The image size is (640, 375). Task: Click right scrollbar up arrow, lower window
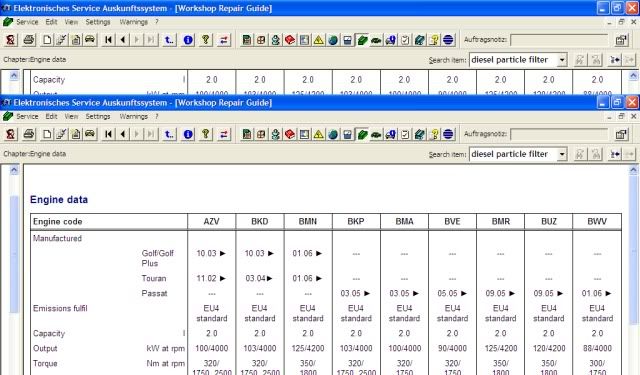pyautogui.click(x=633, y=170)
